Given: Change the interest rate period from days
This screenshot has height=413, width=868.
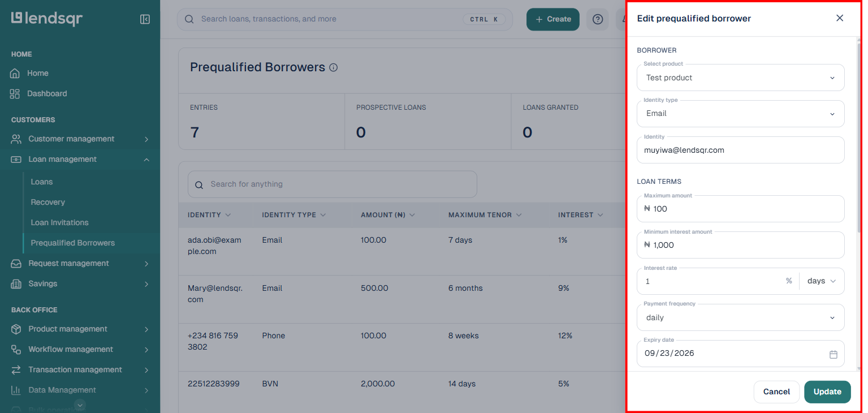Looking at the screenshot, I should coord(822,281).
